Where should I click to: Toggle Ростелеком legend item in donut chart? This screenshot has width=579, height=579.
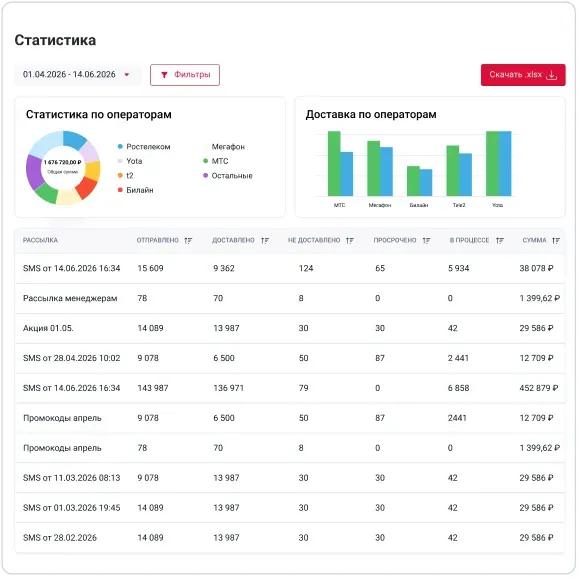click(x=144, y=147)
